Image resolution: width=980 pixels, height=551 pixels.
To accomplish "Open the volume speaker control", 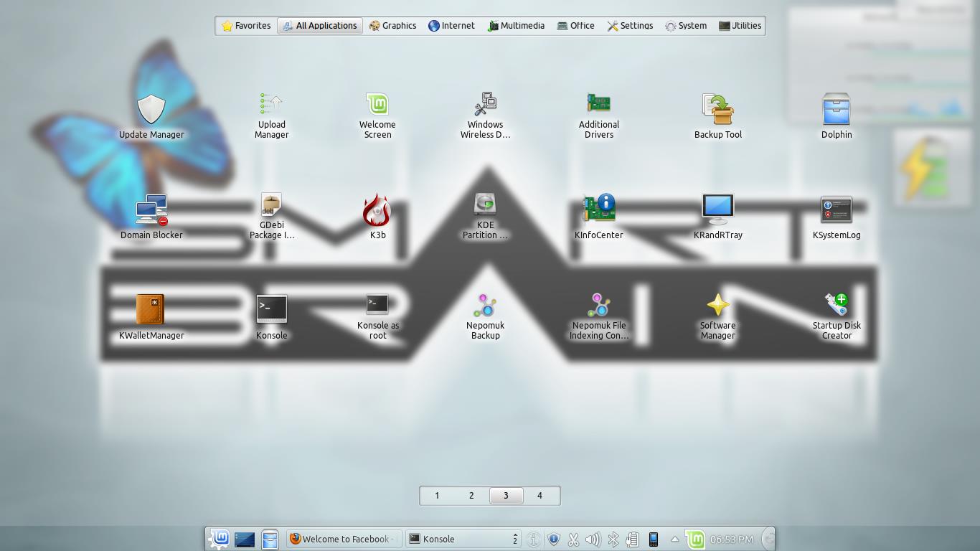I will [x=593, y=539].
